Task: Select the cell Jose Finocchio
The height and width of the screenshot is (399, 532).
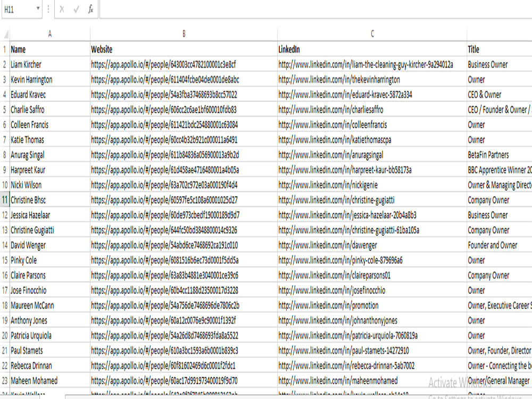Action: [x=50, y=290]
